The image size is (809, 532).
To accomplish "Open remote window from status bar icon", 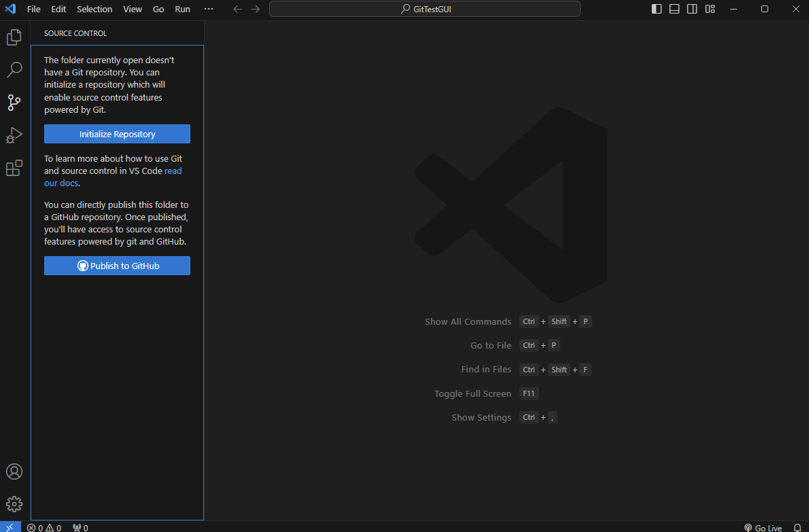I will 10,527.
